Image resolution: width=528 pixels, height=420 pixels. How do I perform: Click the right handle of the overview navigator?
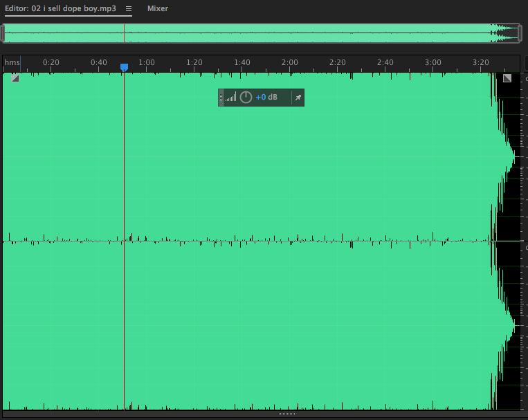pyautogui.click(x=520, y=33)
